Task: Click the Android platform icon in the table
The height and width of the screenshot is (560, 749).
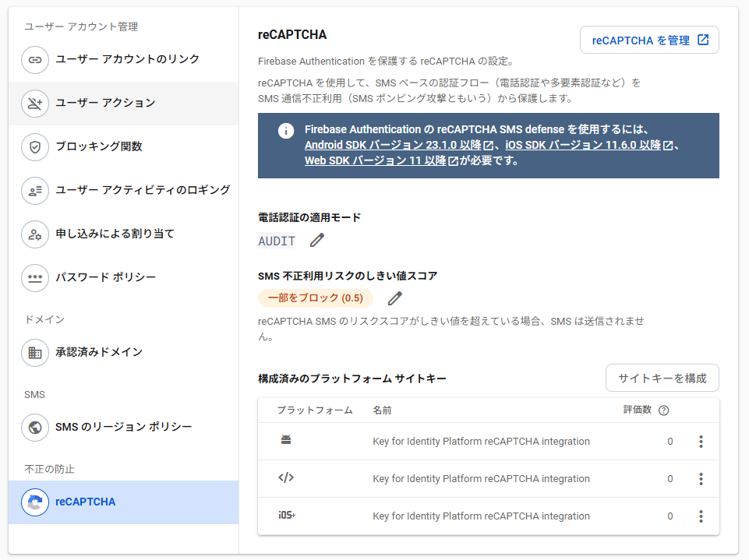Action: [x=286, y=440]
